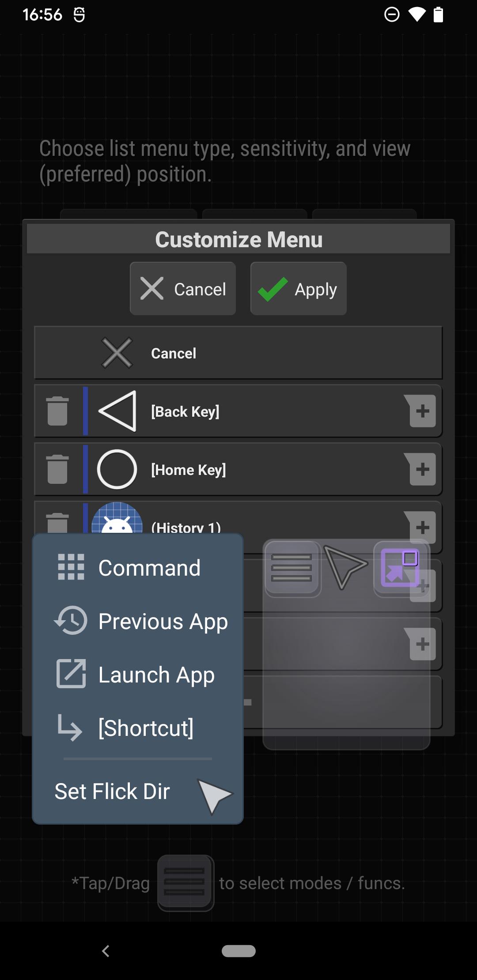This screenshot has width=477, height=980.
Task: Select the Cancel list item row
Action: tap(238, 353)
